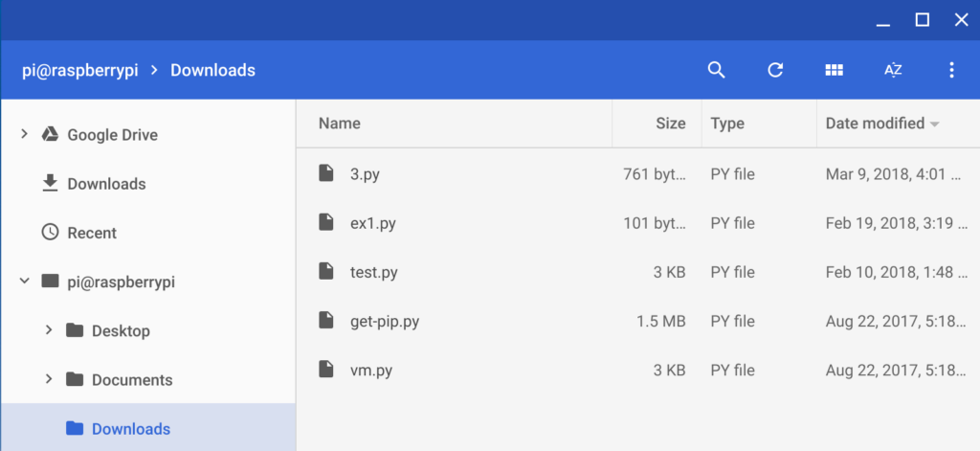Select the vm.py file
This screenshot has height=451, width=980.
(371, 370)
